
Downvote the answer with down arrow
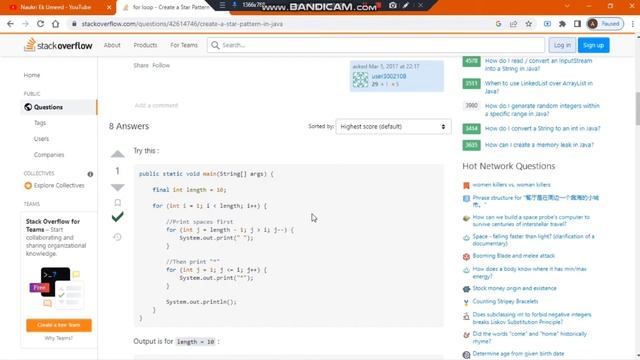tap(118, 187)
